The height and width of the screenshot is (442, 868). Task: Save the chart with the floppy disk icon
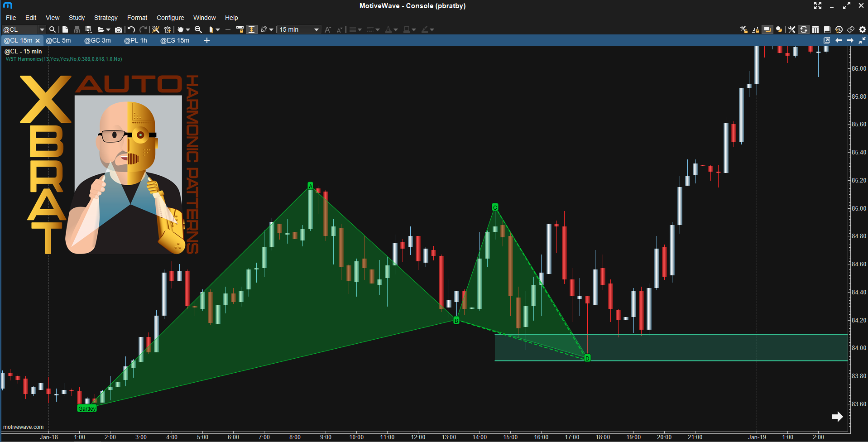point(77,29)
